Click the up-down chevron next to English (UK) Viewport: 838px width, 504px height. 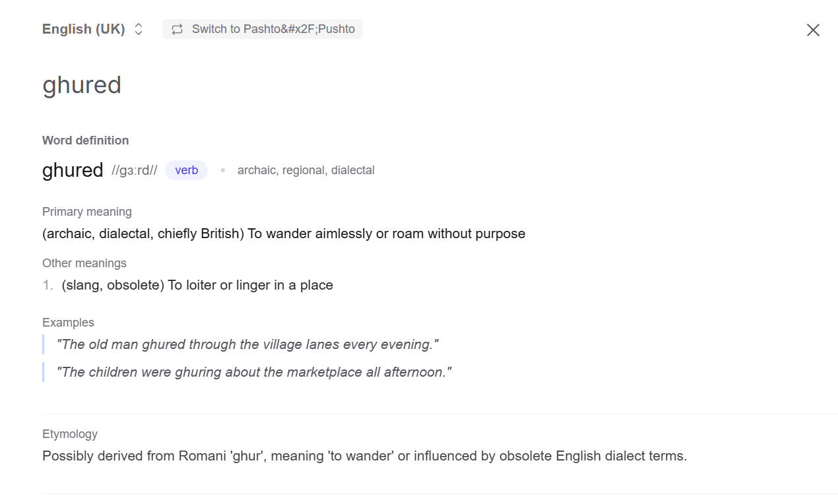point(139,29)
